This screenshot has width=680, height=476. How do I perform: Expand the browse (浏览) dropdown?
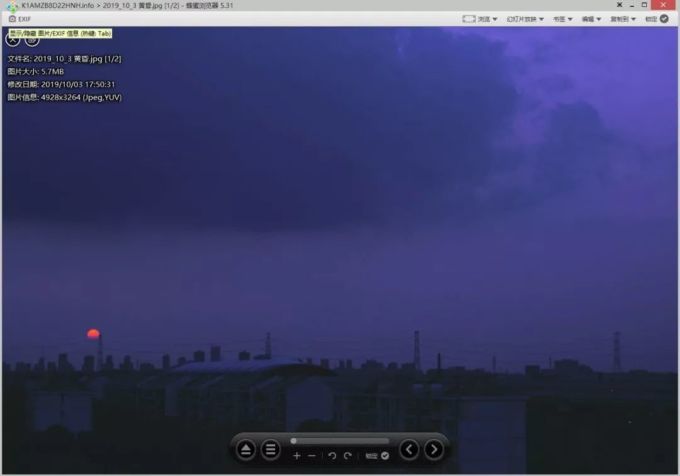[480, 19]
